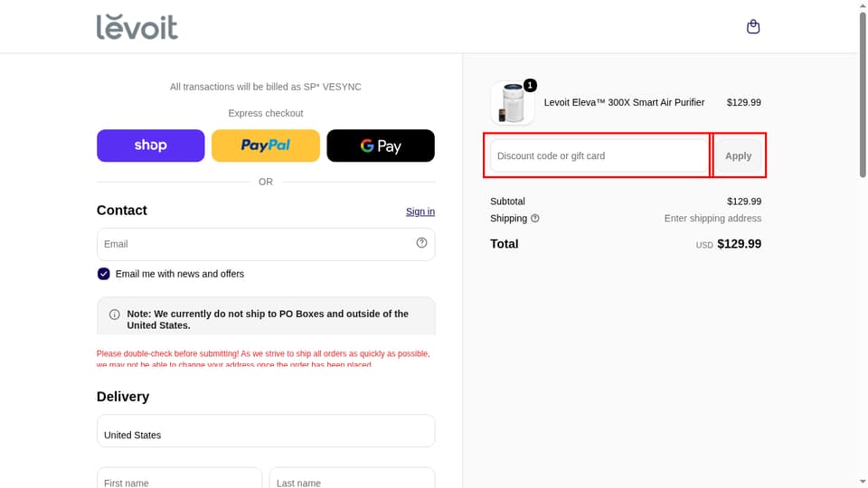The image size is (868, 488).
Task: Click the PO Boxes shipping note text
Action: point(268,319)
